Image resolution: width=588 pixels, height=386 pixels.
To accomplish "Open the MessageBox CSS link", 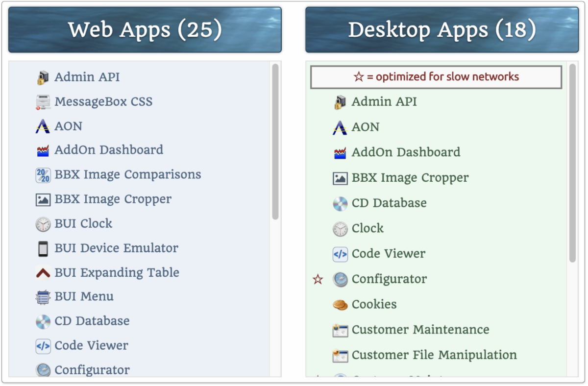I will (x=103, y=102).
